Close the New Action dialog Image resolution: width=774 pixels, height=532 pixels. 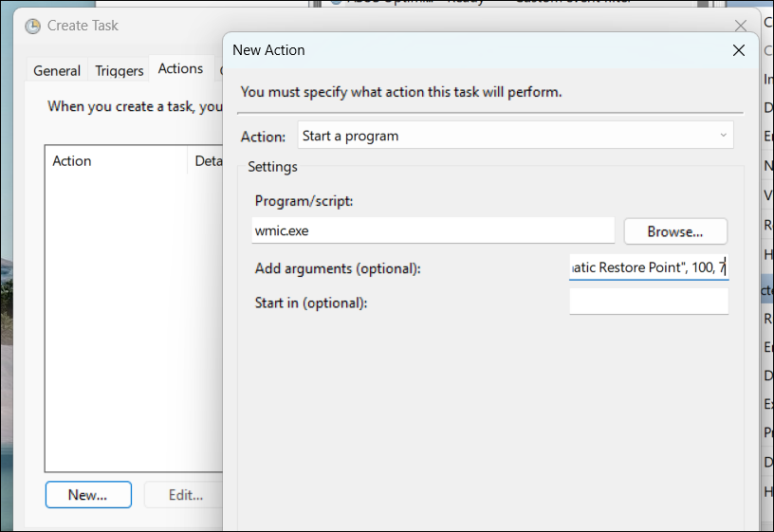point(739,50)
